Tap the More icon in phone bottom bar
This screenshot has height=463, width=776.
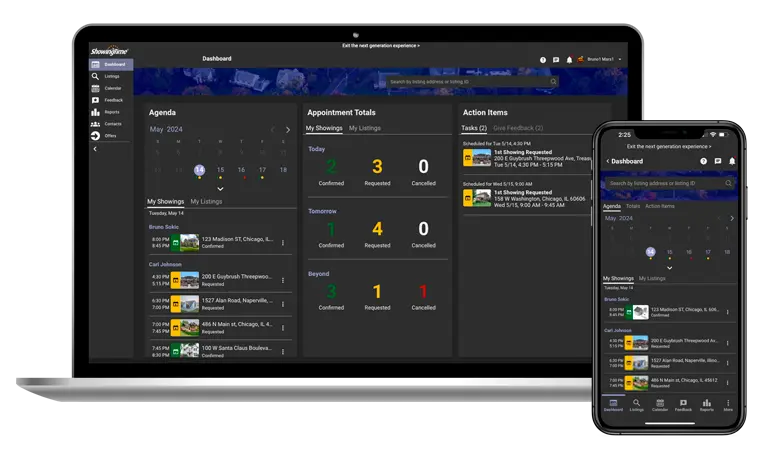tap(727, 404)
